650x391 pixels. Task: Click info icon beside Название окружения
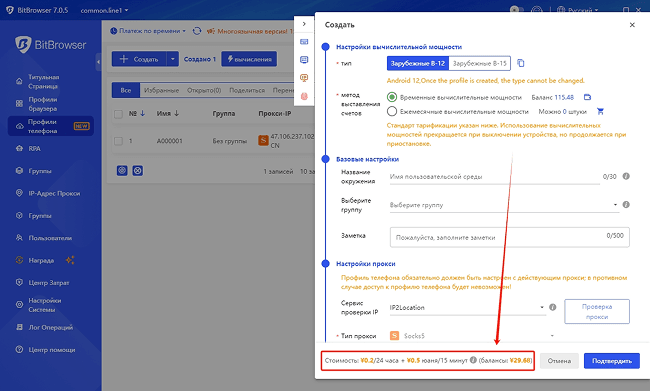click(x=626, y=176)
